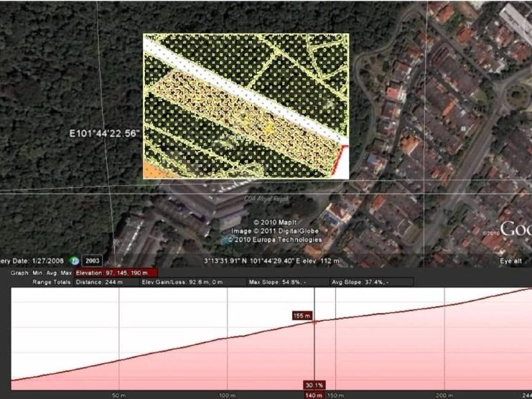Click the 50 m axis label
This screenshot has height=399, width=532.
click(x=118, y=395)
